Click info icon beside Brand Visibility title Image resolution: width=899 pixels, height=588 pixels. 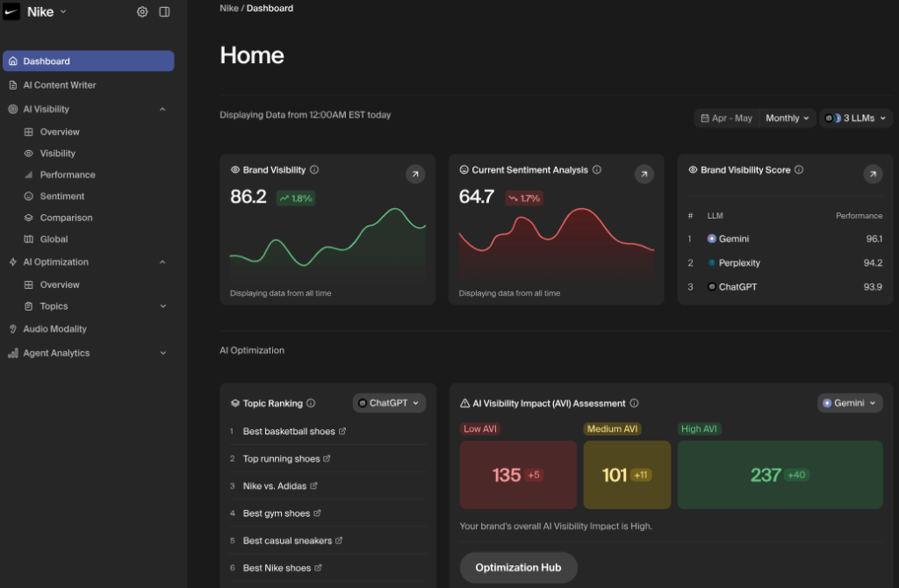[314, 170]
